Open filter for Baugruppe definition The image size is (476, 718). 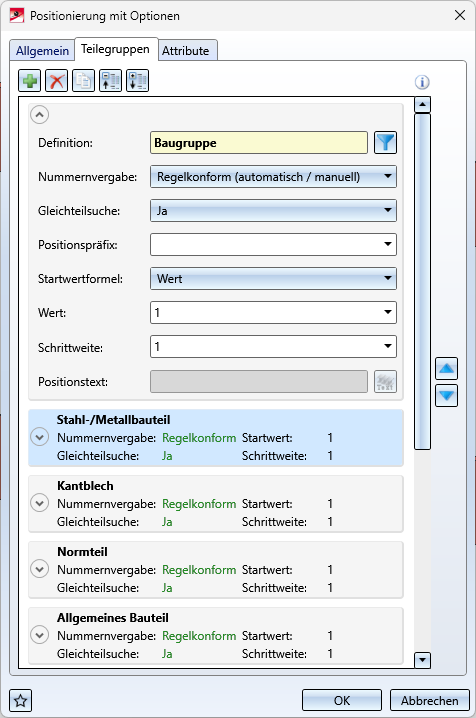(x=385, y=142)
